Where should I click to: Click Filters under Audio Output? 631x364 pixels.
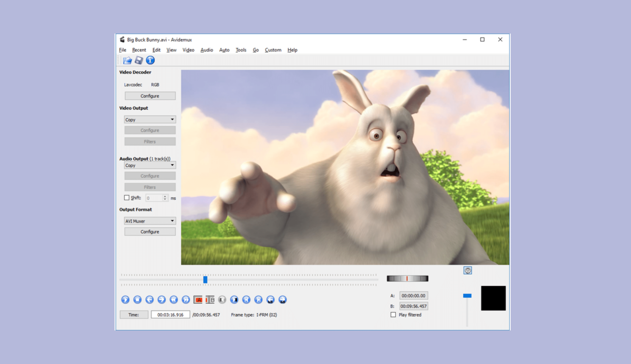(x=150, y=187)
